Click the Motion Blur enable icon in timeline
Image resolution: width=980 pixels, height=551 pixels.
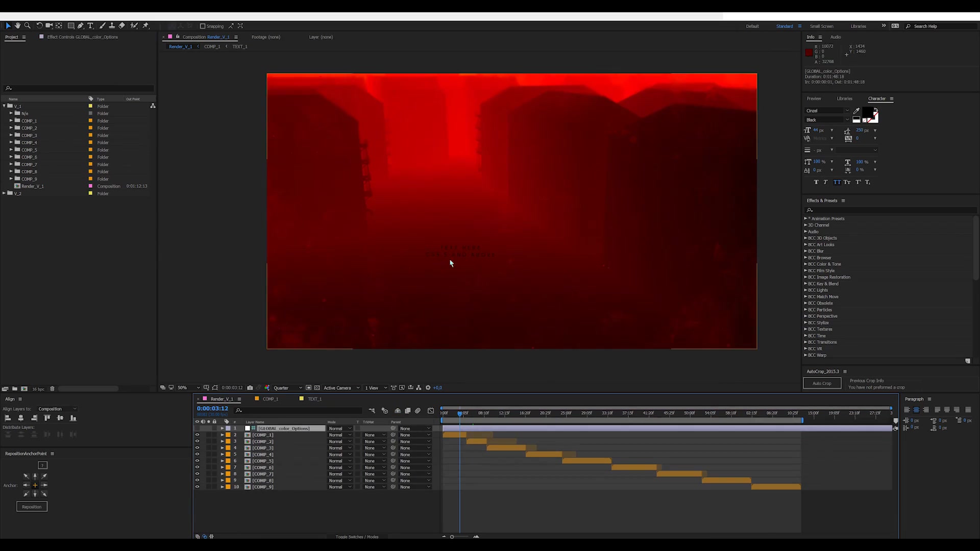[x=418, y=411]
